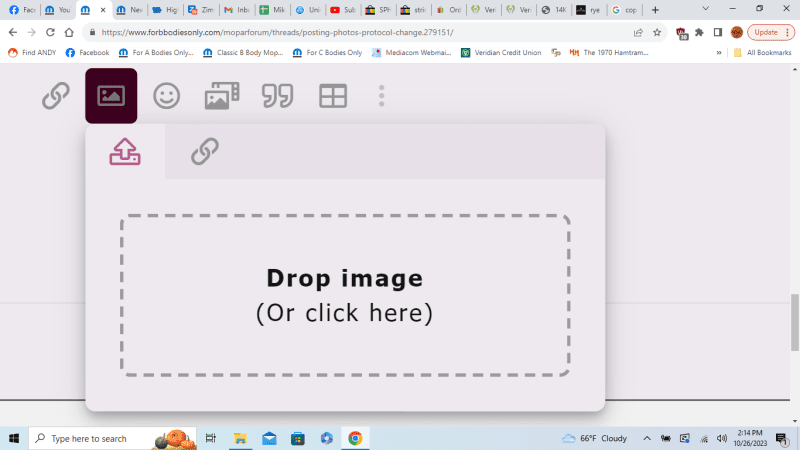Open For C Bodies Only bookmark
The width and height of the screenshot is (800, 450).
click(327, 53)
